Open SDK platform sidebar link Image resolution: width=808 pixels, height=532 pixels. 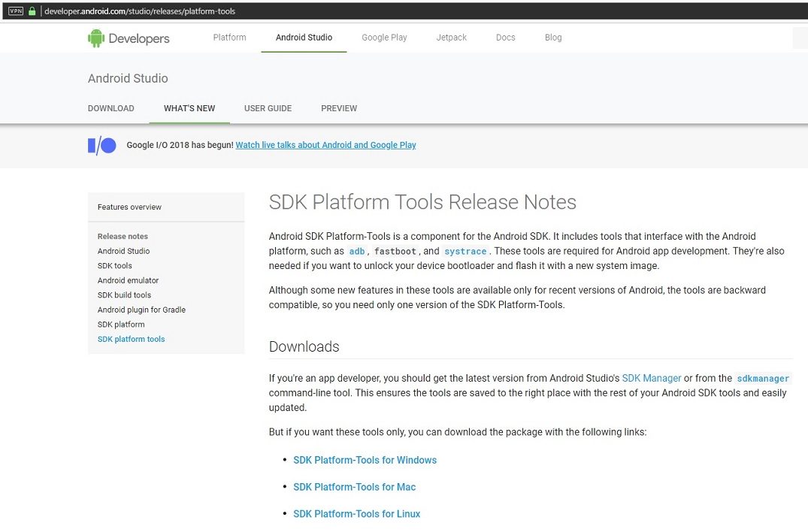point(121,325)
